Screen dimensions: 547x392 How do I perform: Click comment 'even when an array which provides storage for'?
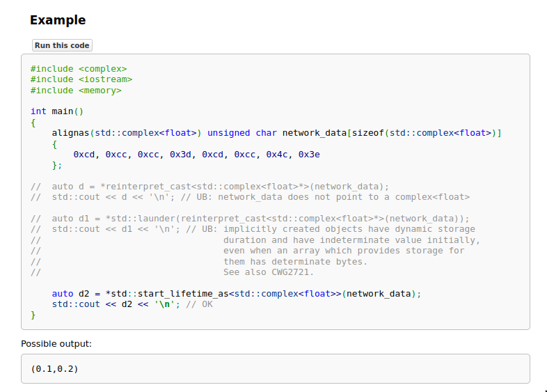[344, 251]
